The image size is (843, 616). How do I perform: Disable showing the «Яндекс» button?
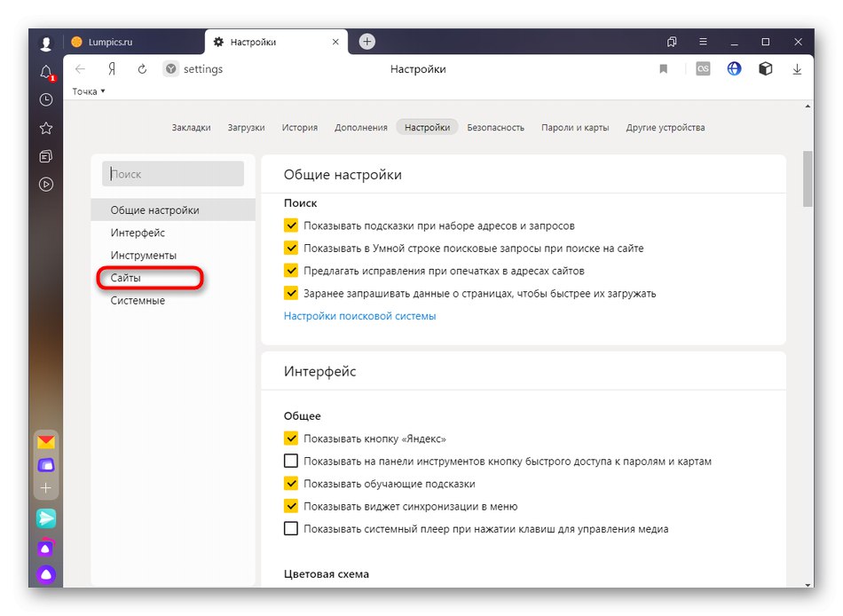[291, 438]
